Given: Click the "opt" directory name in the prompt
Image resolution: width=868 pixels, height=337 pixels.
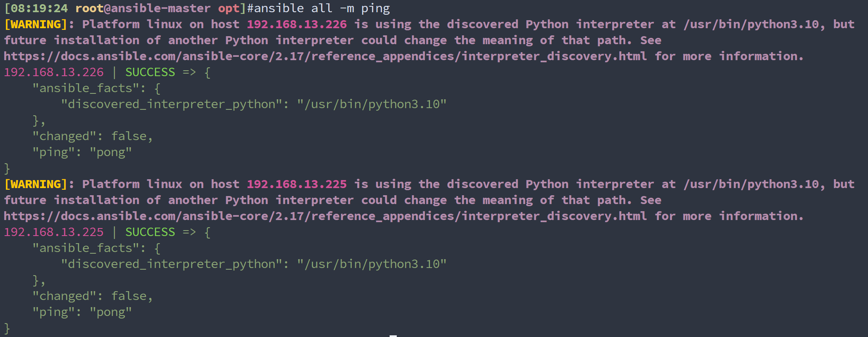Looking at the screenshot, I should 228,8.
